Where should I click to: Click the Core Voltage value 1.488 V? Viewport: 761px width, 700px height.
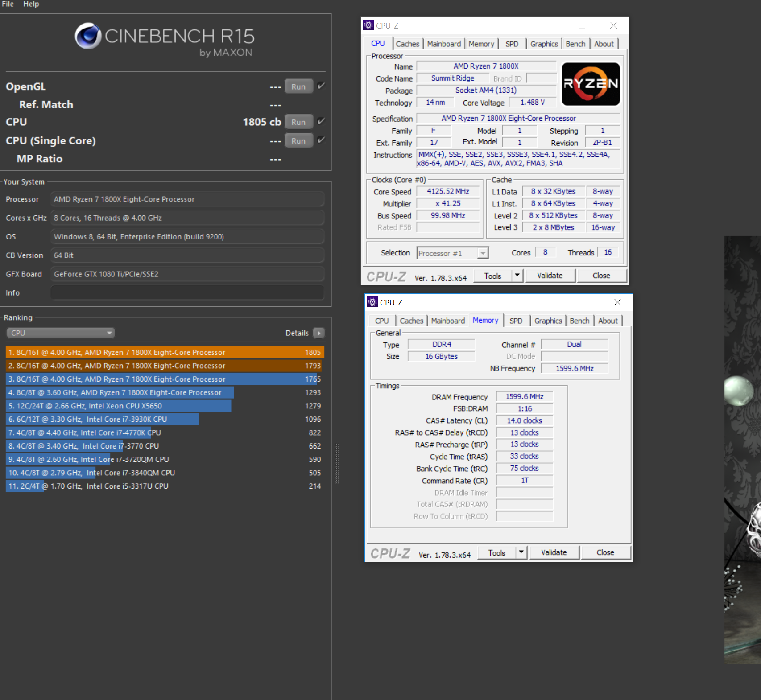(x=532, y=102)
